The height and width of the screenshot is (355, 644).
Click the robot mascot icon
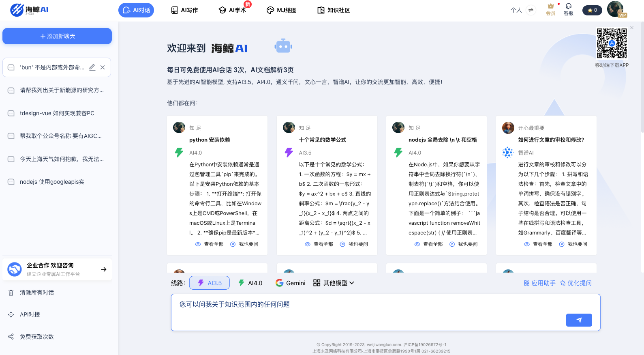[x=283, y=46]
